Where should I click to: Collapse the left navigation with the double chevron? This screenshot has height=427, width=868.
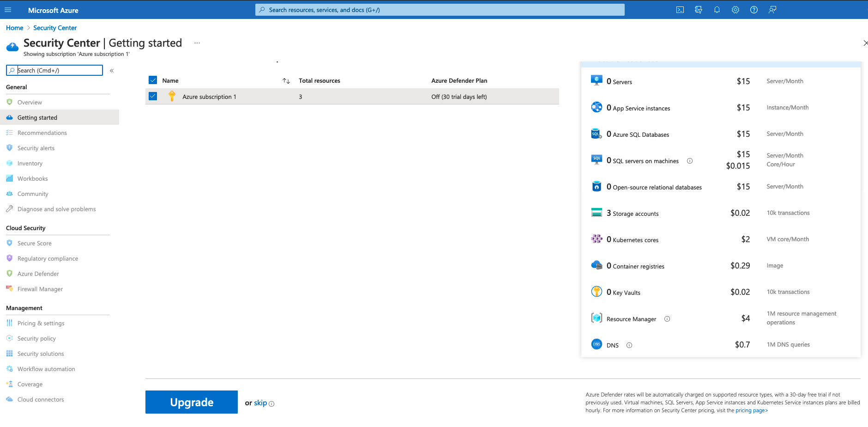pyautogui.click(x=112, y=71)
